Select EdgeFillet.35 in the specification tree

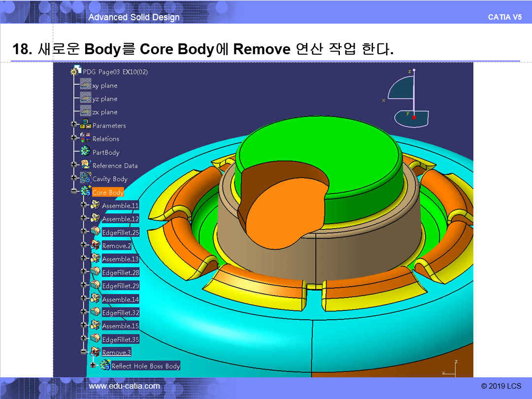[x=120, y=339]
